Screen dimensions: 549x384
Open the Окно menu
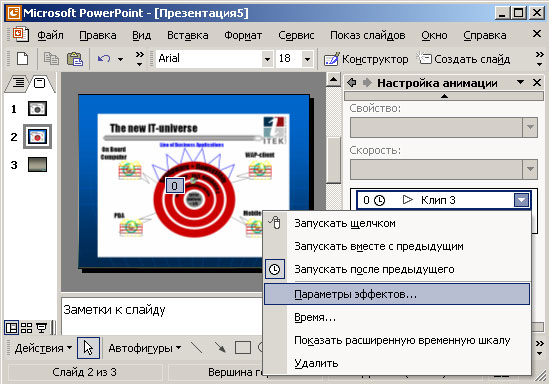tap(434, 35)
